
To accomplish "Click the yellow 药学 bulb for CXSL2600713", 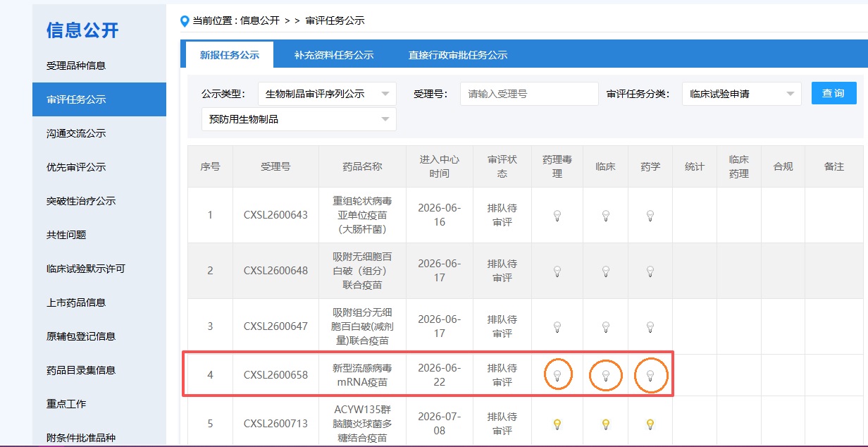I will point(650,424).
